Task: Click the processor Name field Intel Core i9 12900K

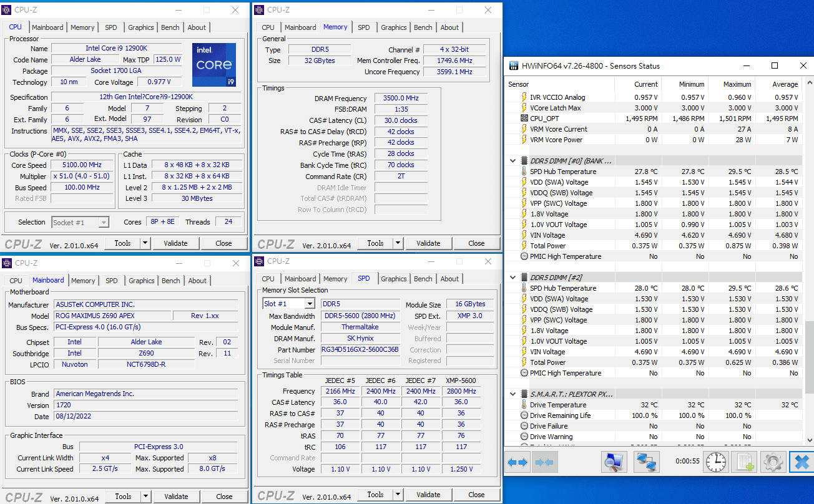Action: (116, 48)
